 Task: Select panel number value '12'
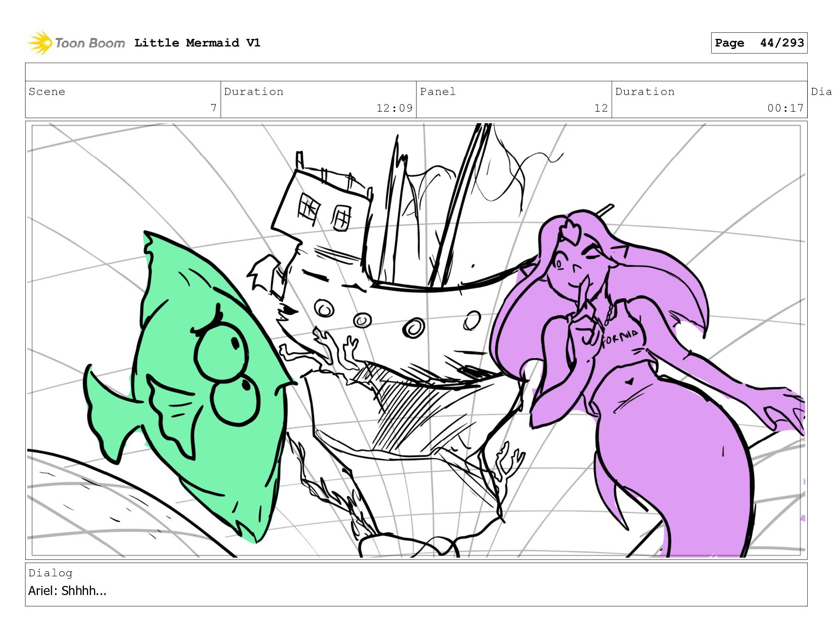click(601, 108)
